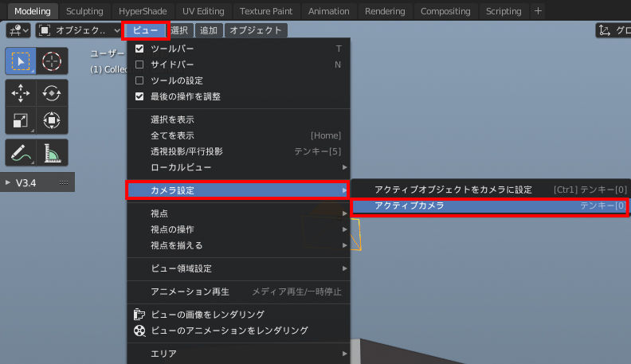Expand the 視点を揃える submenu

tap(238, 245)
